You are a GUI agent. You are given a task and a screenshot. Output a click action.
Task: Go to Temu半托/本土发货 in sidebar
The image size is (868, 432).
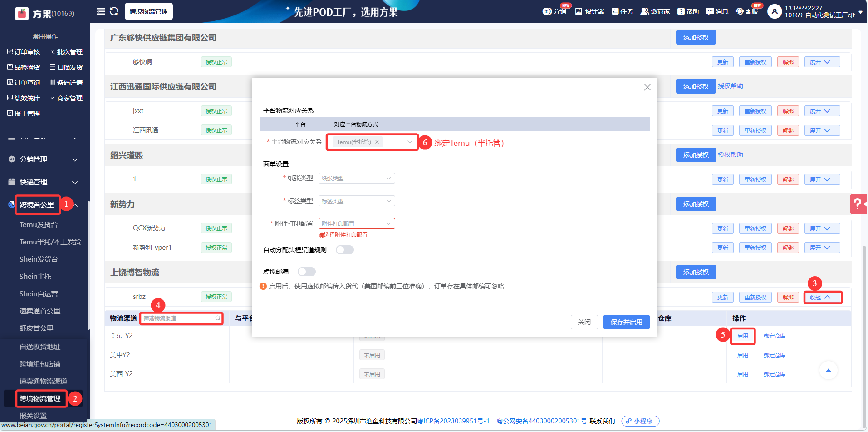click(x=50, y=242)
